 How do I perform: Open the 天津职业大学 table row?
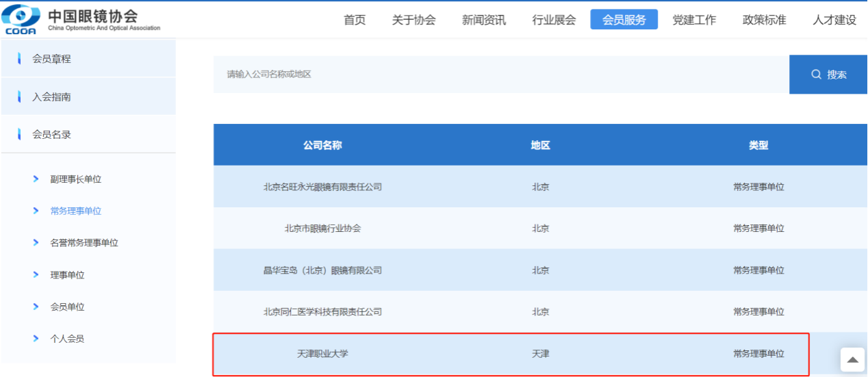pyautogui.click(x=322, y=354)
